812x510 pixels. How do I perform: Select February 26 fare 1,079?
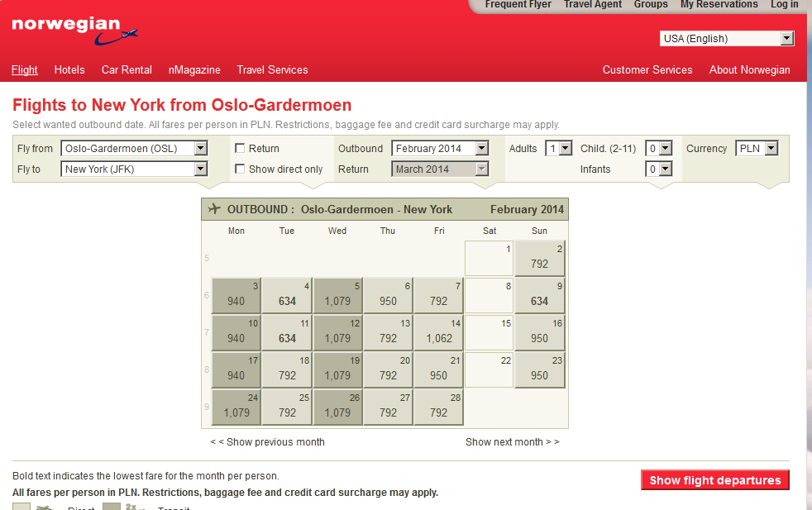[x=337, y=407]
